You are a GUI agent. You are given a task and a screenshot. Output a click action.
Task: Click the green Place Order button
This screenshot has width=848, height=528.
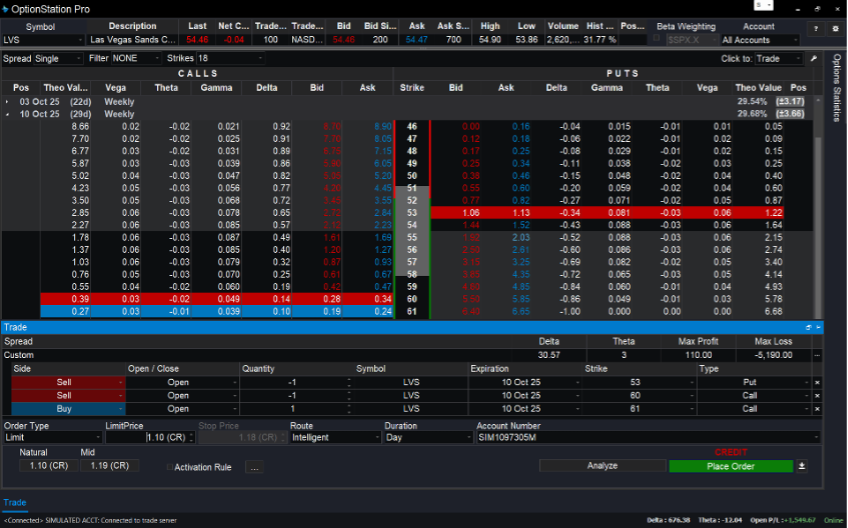[x=730, y=466]
